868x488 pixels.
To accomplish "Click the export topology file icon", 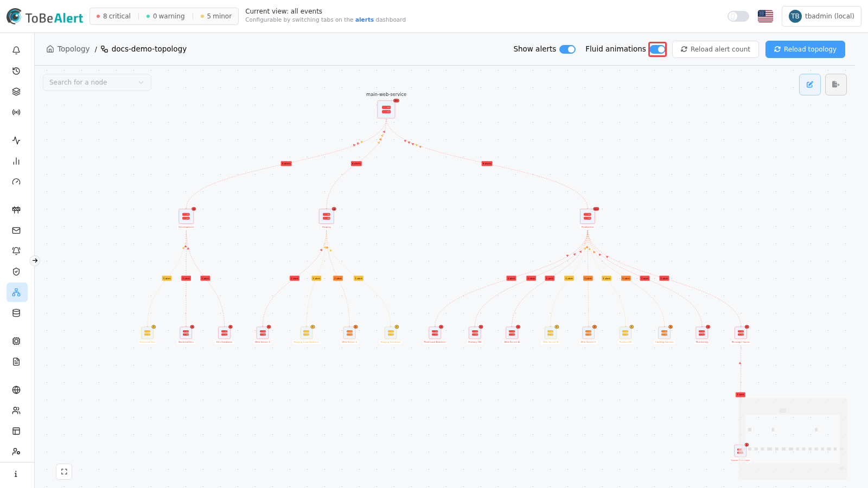I will click(836, 85).
